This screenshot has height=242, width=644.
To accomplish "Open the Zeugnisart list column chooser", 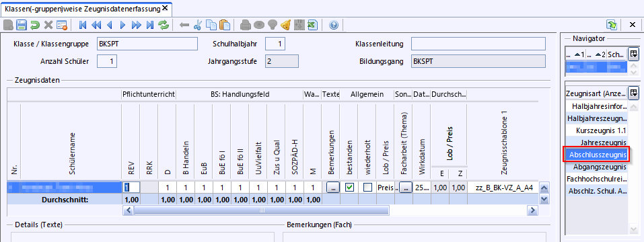I will click(x=634, y=92).
